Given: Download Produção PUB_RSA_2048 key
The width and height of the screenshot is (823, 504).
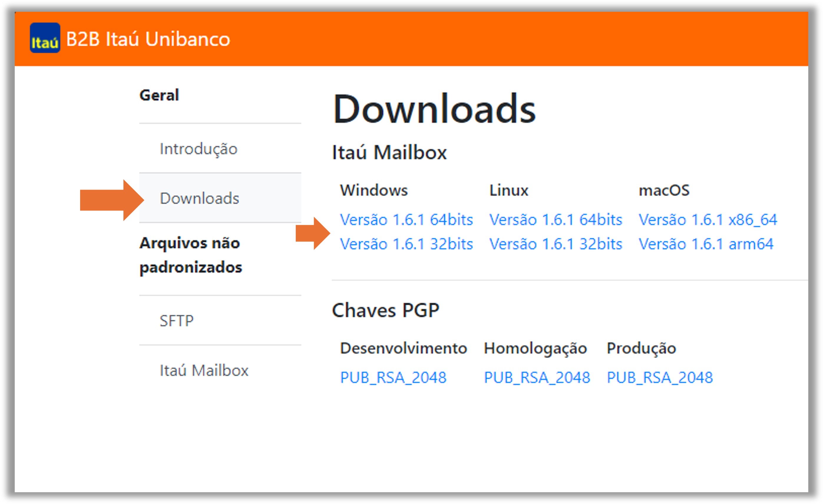Looking at the screenshot, I should click(660, 377).
